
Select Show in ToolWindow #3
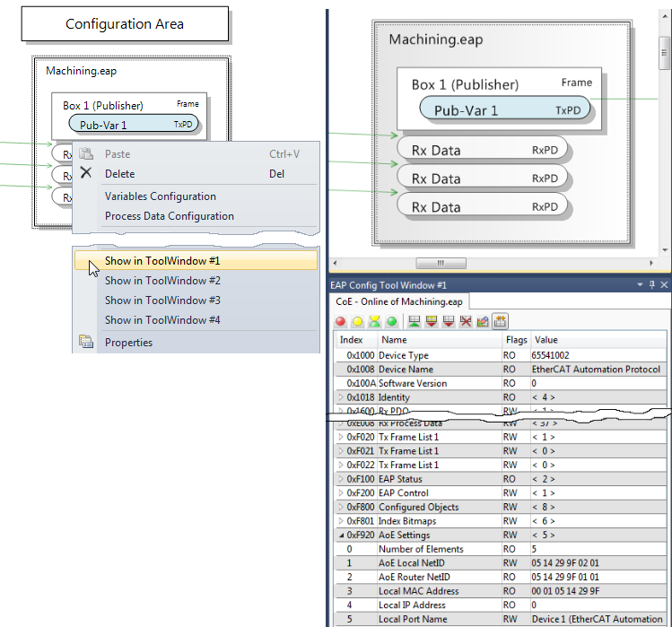(x=196, y=300)
